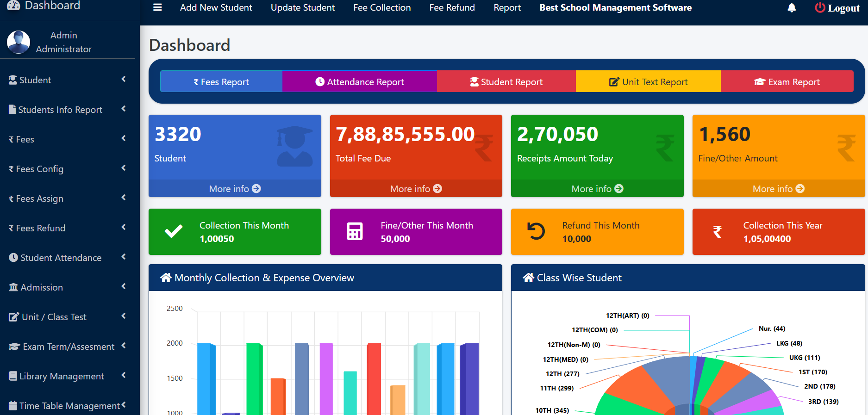Image resolution: width=868 pixels, height=415 pixels.
Task: Click the clock icon on Attendance Report tab
Action: click(320, 81)
